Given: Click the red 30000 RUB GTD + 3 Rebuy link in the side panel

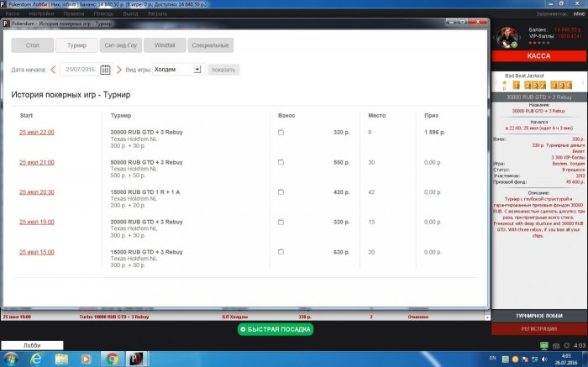Looking at the screenshot, I should click(538, 111).
